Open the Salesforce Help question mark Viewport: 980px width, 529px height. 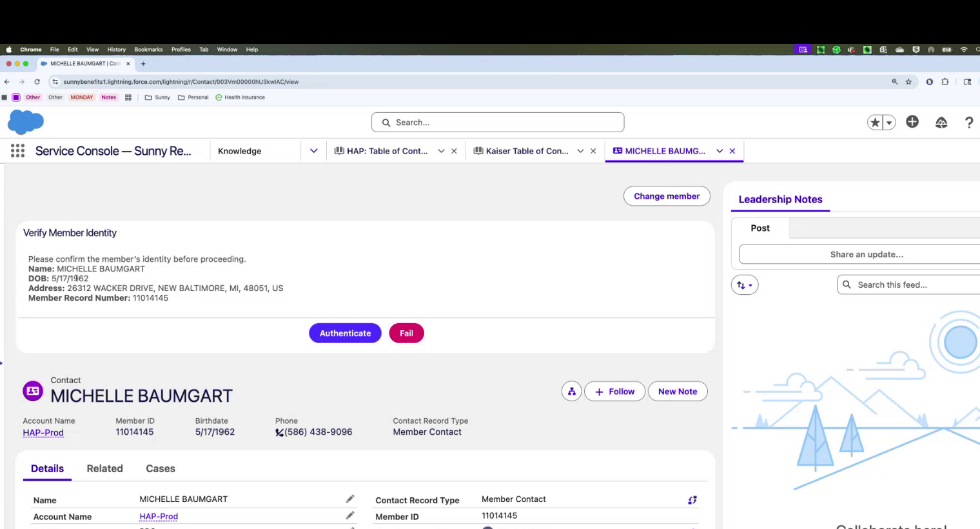pyautogui.click(x=968, y=123)
